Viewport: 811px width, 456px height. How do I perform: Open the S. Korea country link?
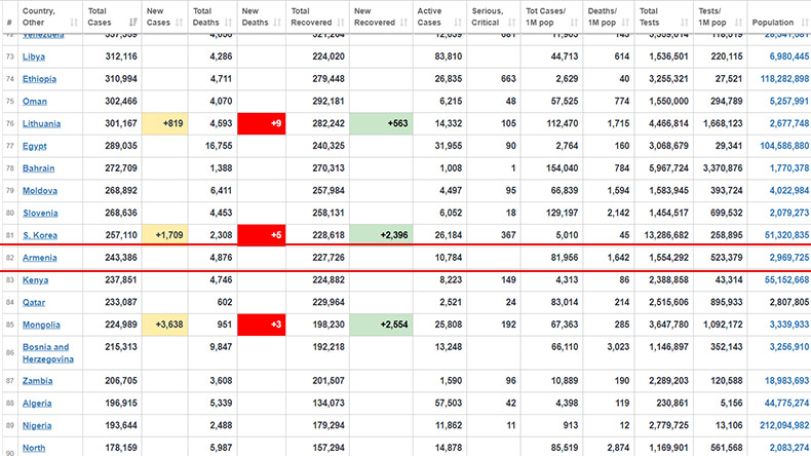40,235
